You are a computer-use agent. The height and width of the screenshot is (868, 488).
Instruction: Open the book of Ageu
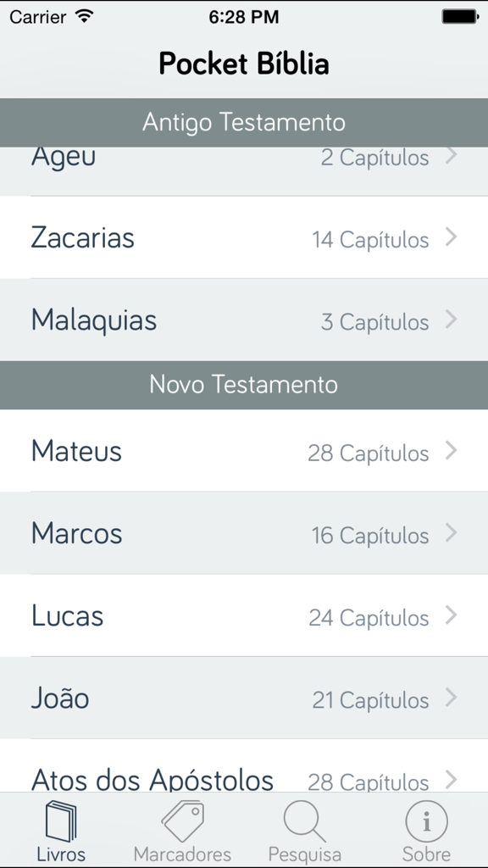[x=244, y=157]
